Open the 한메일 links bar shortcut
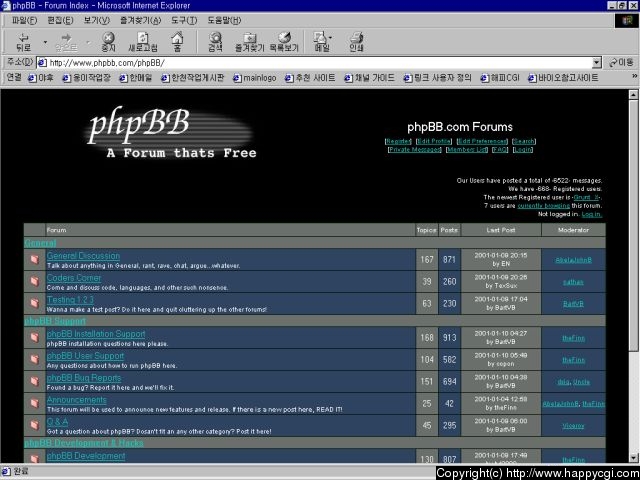Screen dimensions: 640x480 (135, 78)
